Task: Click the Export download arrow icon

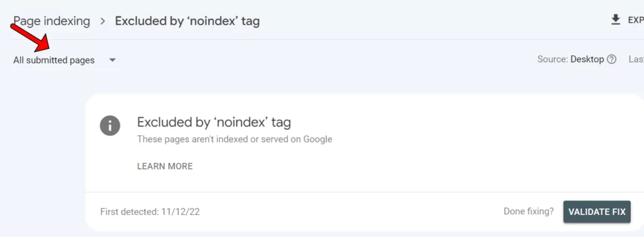Action: (615, 19)
